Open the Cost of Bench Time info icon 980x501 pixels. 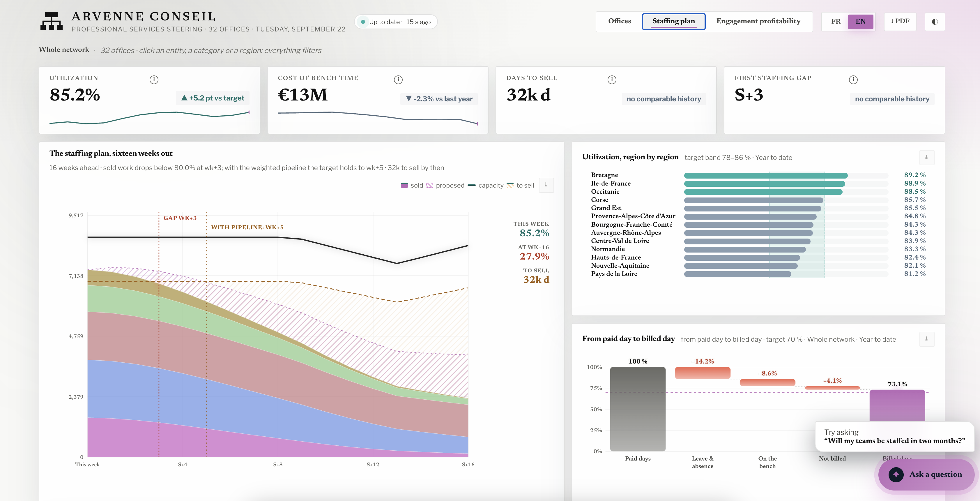(398, 80)
